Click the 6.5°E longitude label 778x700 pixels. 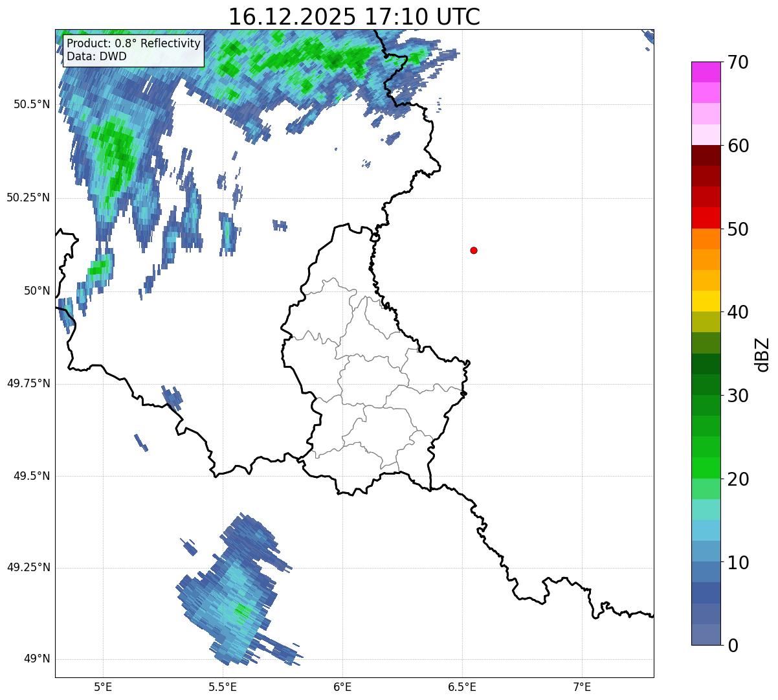[x=462, y=686]
